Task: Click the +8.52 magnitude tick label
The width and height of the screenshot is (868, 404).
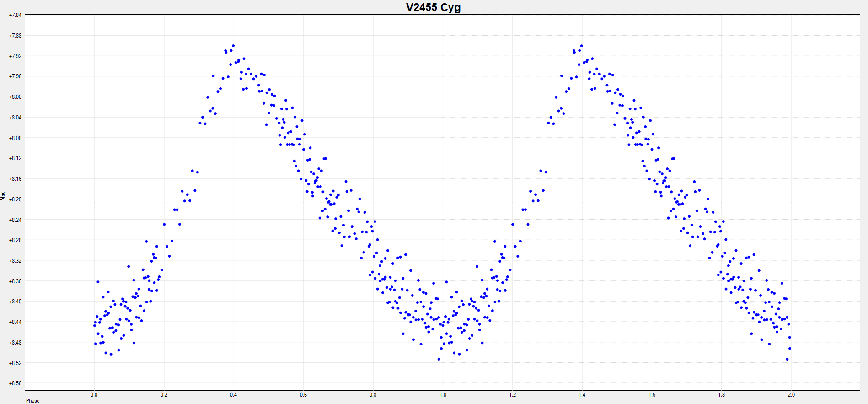Action: [x=15, y=363]
